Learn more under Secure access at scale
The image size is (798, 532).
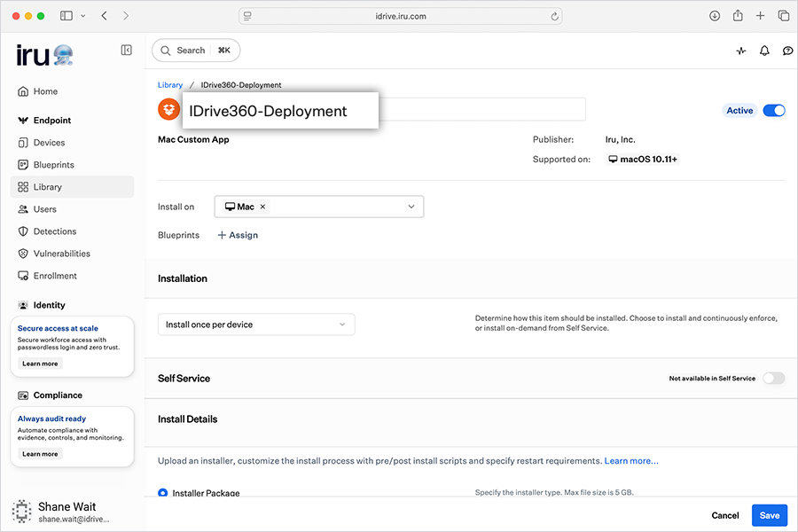click(x=40, y=364)
